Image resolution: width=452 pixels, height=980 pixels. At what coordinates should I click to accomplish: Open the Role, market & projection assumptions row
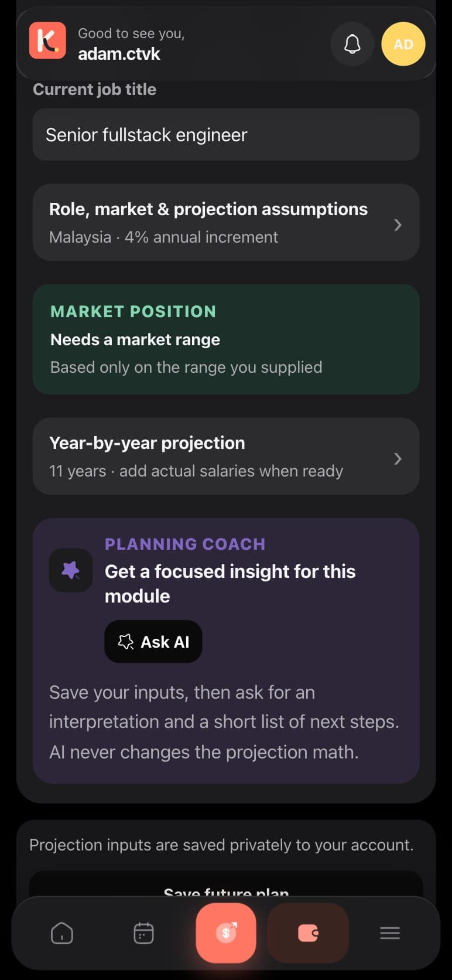(x=226, y=223)
